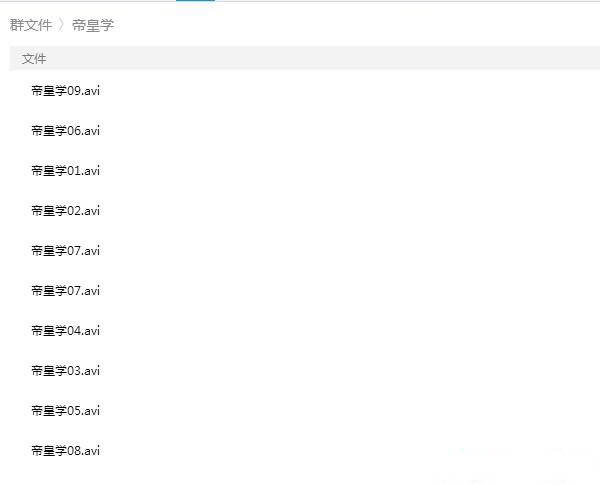
Task: Pick the 帝皇学04.avi file
Action: pyautogui.click(x=65, y=331)
